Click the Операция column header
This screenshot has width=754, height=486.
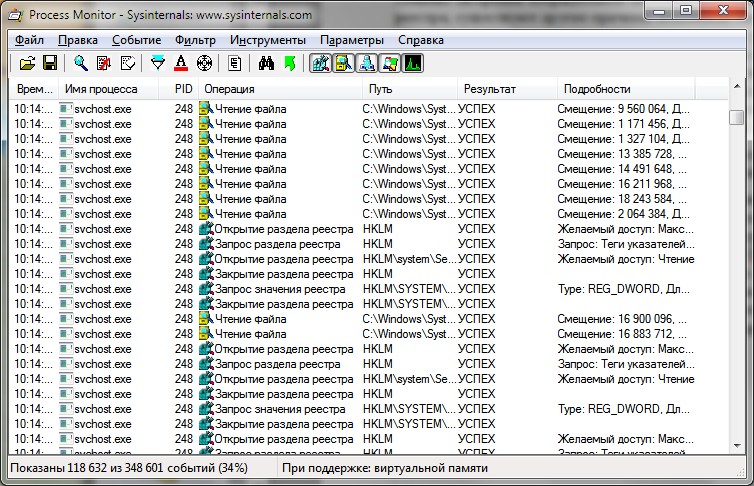point(280,89)
